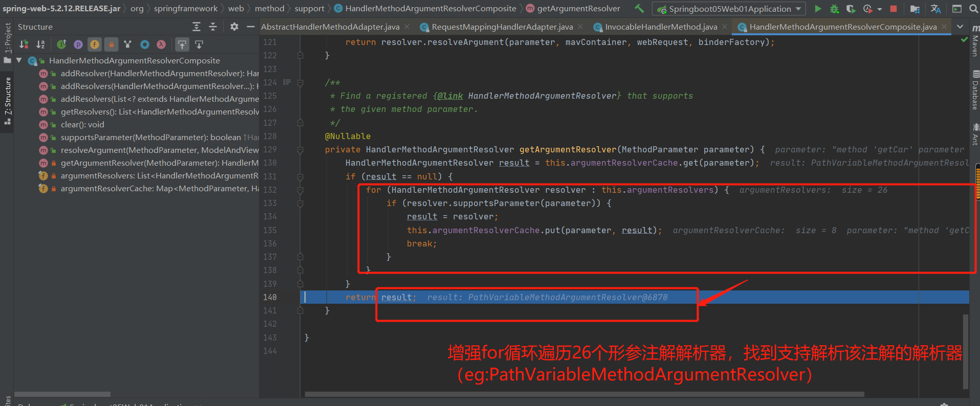Viewport: 980px width, 406px height.
Task: Toggle Show Non-Public members filter
Action: pyautogui.click(x=112, y=44)
